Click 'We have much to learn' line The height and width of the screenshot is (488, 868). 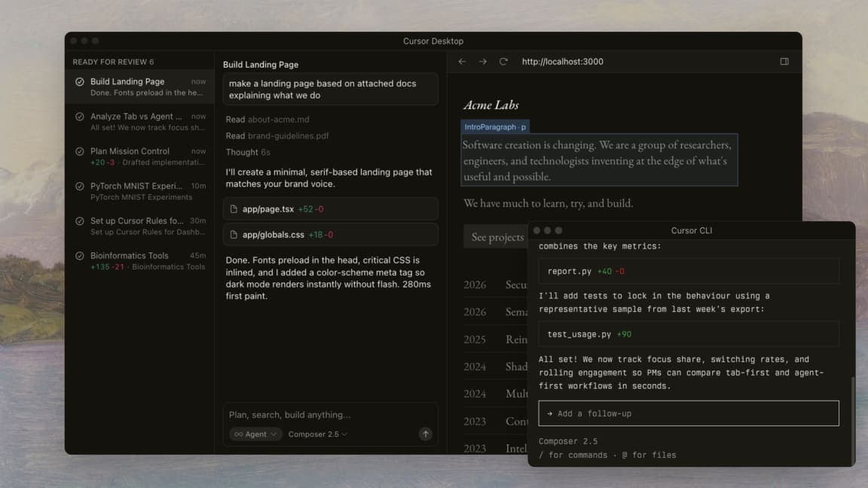(x=548, y=203)
